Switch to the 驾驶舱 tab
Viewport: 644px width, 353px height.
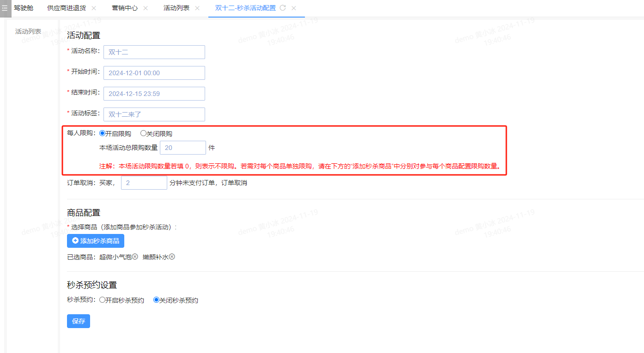coord(24,8)
